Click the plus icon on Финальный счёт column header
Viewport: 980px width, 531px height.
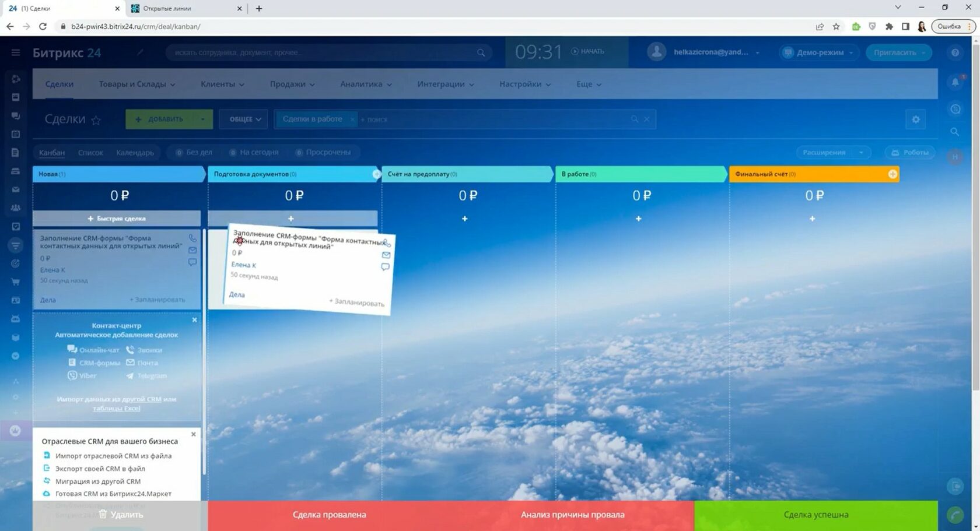[892, 174]
